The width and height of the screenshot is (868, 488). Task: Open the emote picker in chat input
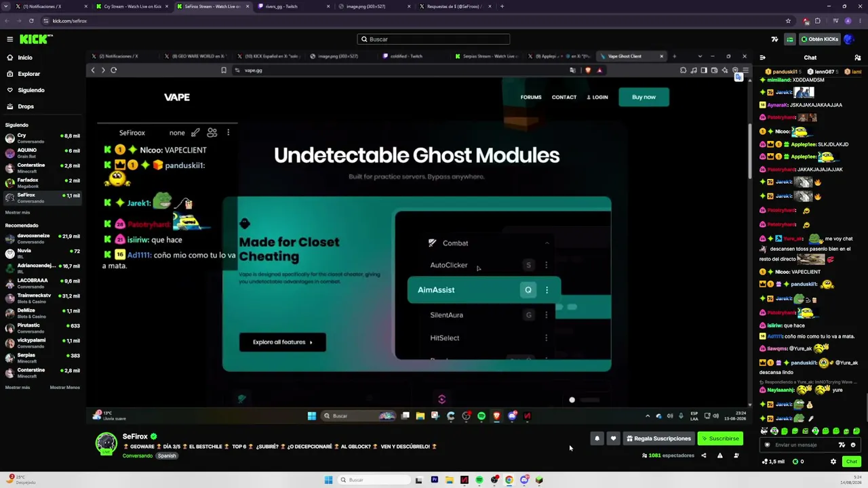click(x=853, y=445)
